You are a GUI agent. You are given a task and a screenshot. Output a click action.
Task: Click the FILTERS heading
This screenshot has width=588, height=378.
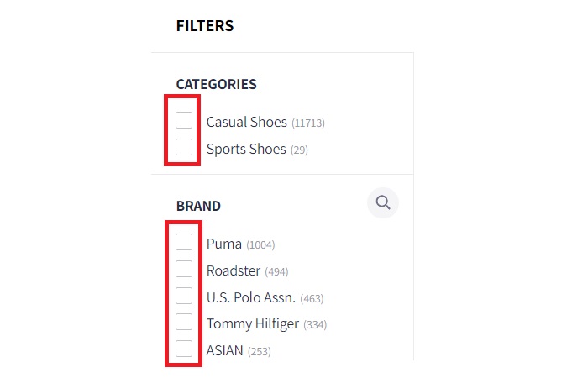(204, 26)
